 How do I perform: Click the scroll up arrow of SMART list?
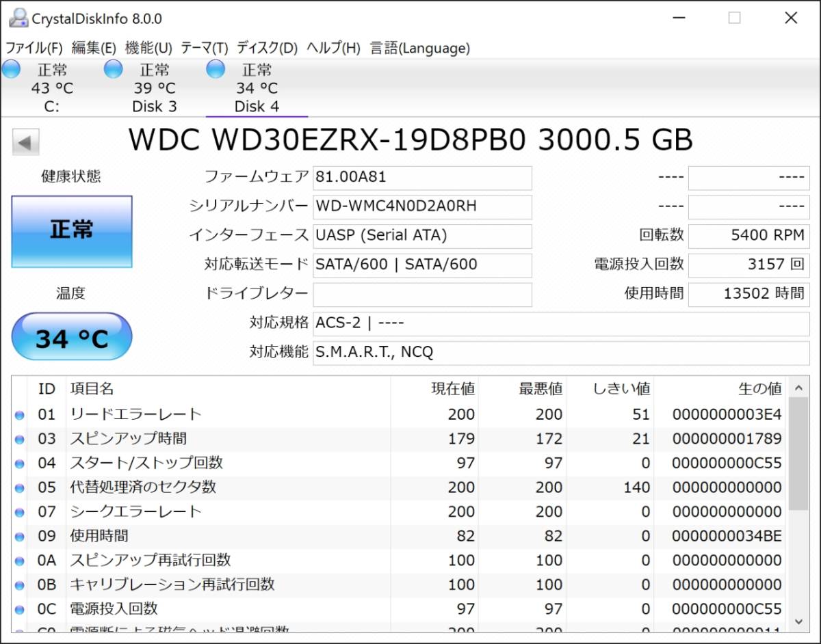tap(798, 388)
